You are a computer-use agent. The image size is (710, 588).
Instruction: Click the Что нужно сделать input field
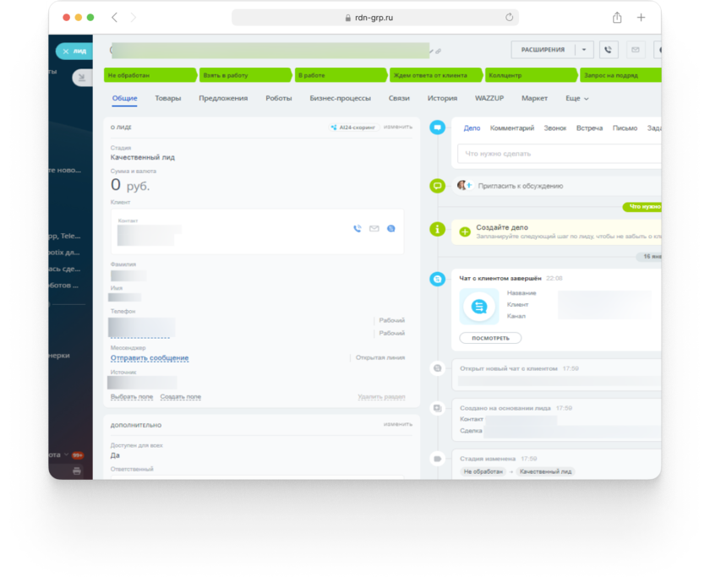click(x=558, y=154)
